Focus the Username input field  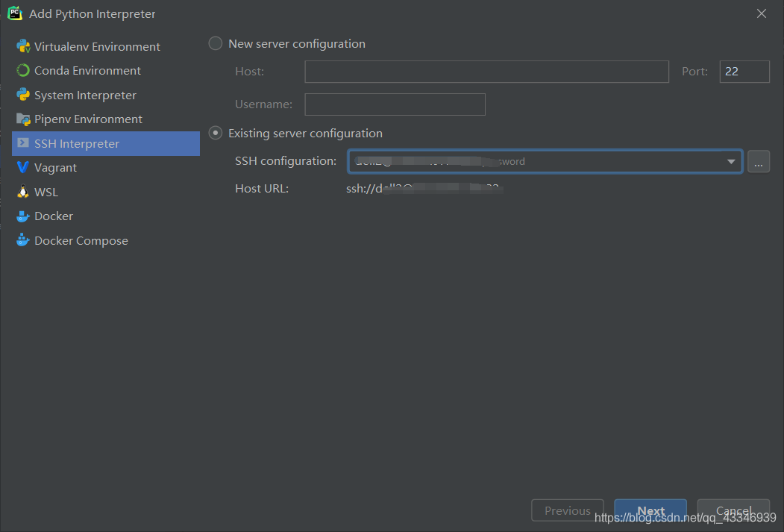(395, 104)
